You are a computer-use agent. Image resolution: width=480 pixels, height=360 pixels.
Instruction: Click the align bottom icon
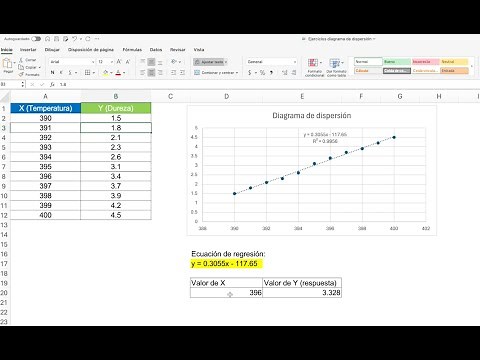(160, 62)
